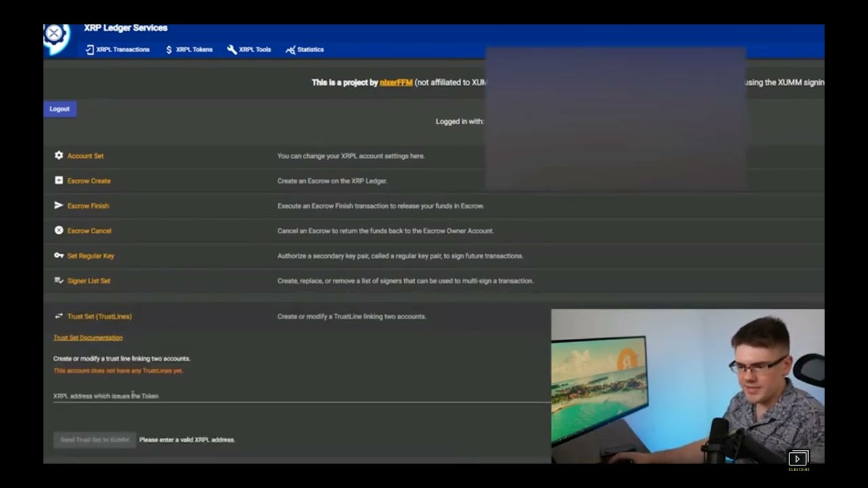
Task: Click the XRP Ledger Services title
Action: [x=125, y=28]
